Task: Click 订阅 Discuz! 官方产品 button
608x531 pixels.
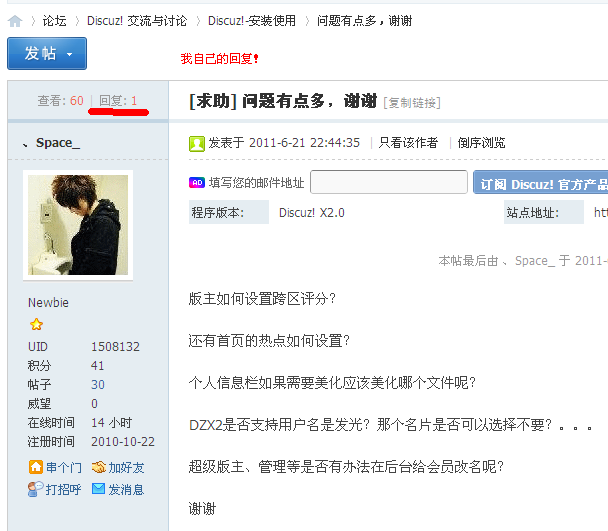Action: tap(541, 182)
